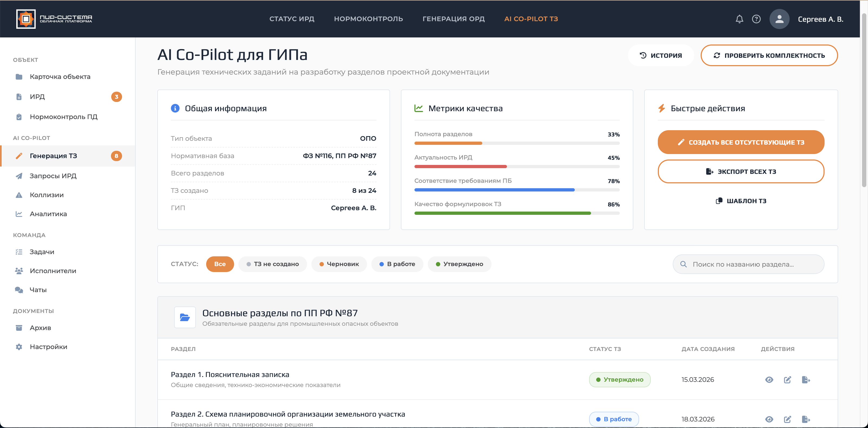Click the folder icon of Карточка объекта
This screenshot has width=868, height=428.
point(19,77)
